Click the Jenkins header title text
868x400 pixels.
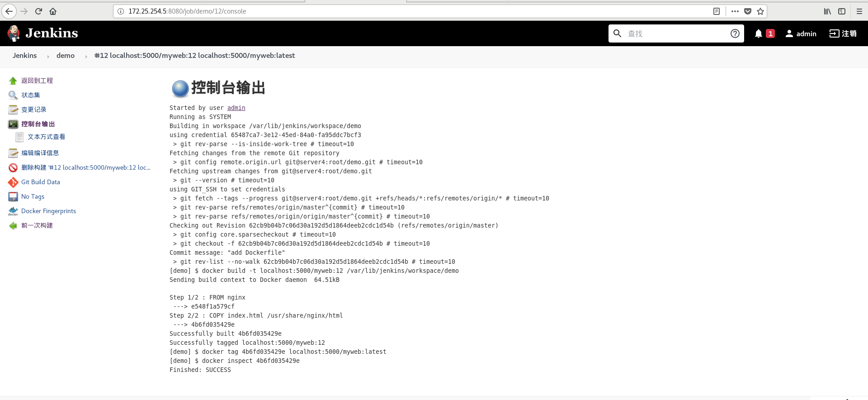pyautogui.click(x=52, y=33)
